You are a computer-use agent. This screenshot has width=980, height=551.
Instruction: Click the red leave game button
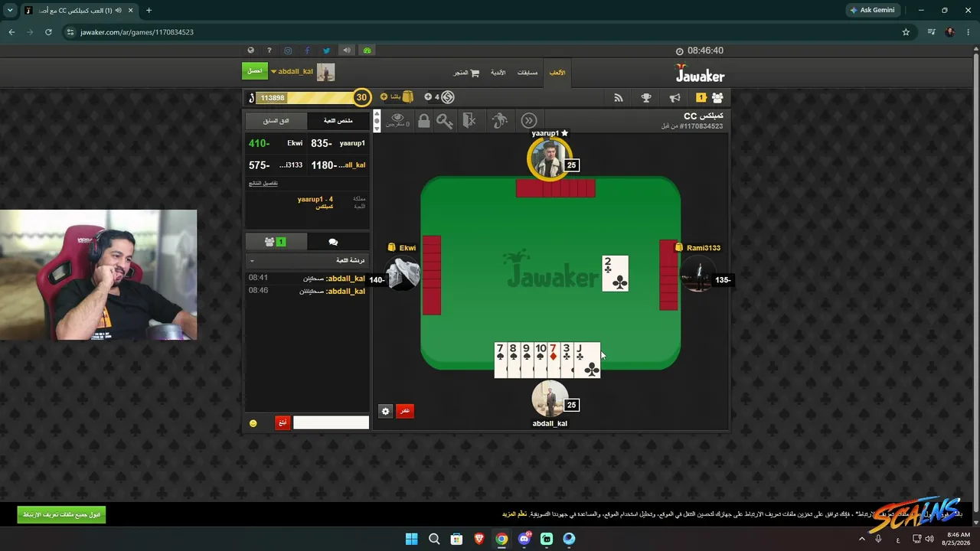pyautogui.click(x=405, y=411)
